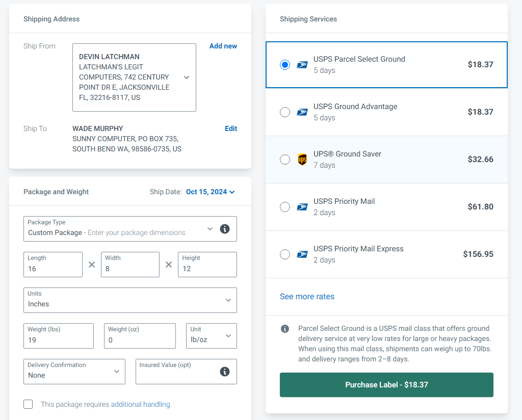Open the Ship Date picker
This screenshot has width=522, height=420.
point(211,192)
